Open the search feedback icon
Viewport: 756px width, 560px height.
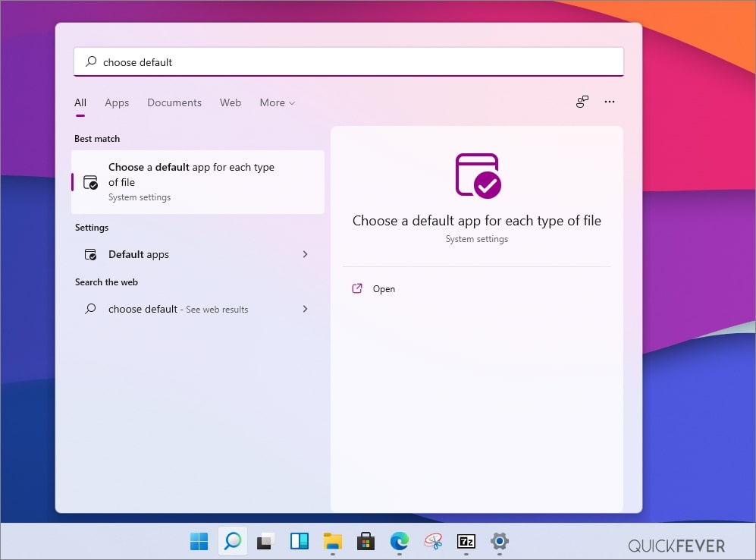coord(582,101)
